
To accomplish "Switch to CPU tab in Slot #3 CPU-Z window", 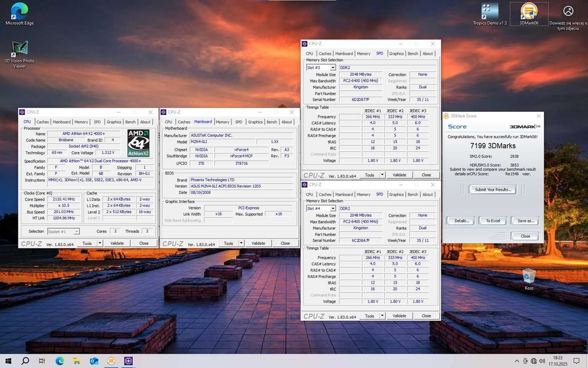I will tap(309, 54).
